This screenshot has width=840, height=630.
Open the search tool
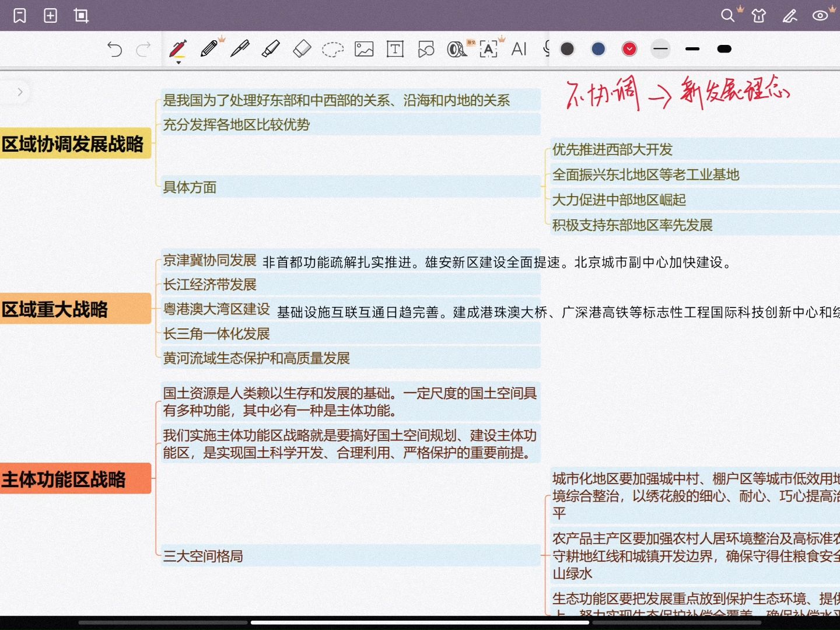coord(727,16)
